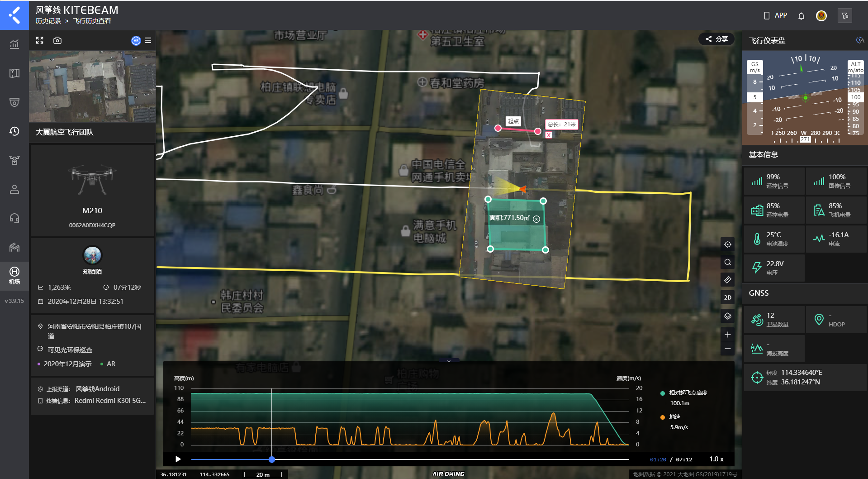Click the playback progress slider handle
Viewport: 868px width, 479px height.
click(272, 459)
